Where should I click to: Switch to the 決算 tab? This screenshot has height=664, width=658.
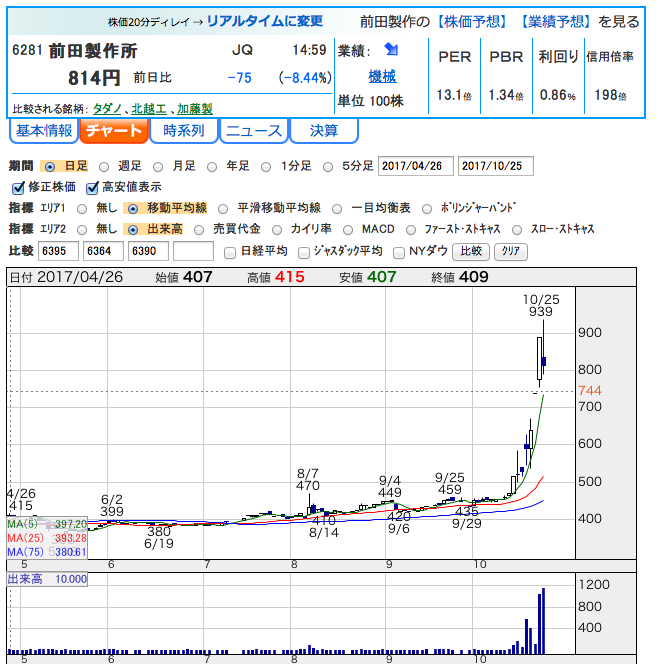point(323,131)
